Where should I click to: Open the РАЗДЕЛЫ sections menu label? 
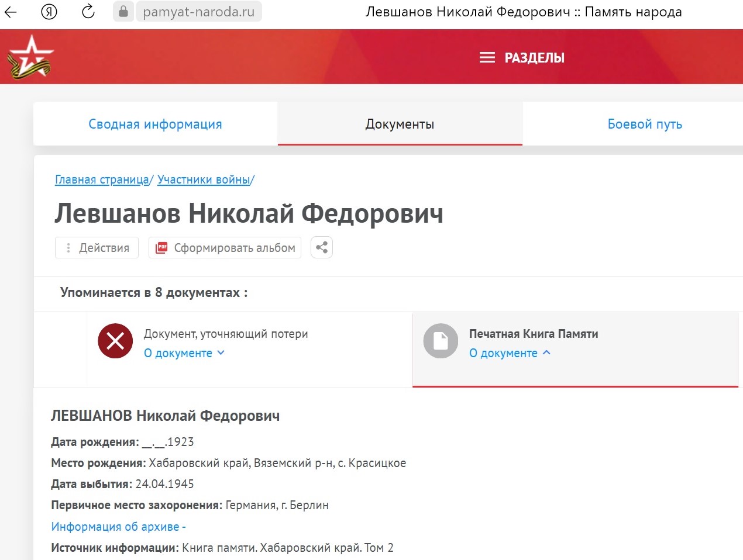(534, 58)
